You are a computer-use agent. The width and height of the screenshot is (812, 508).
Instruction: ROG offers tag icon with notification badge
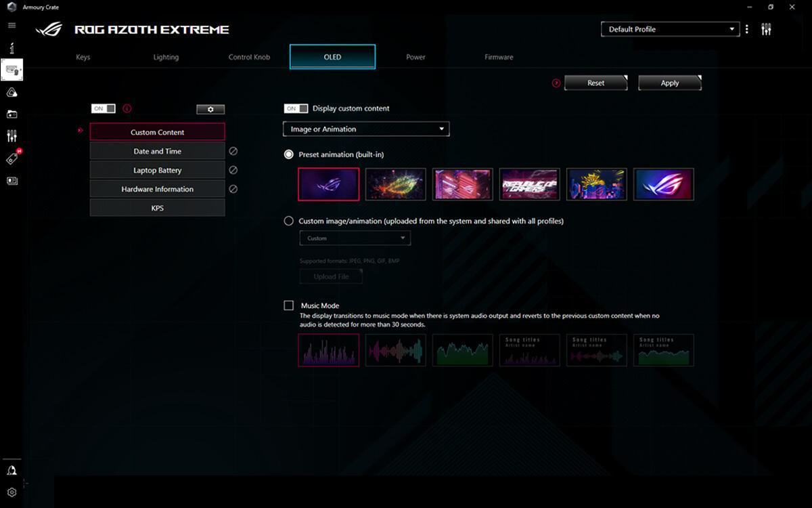(x=12, y=157)
